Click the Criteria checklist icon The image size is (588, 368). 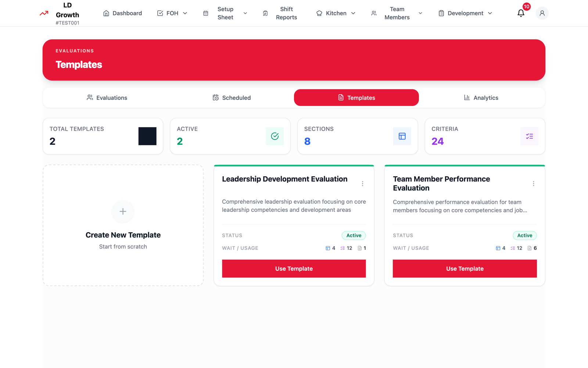coord(530,136)
